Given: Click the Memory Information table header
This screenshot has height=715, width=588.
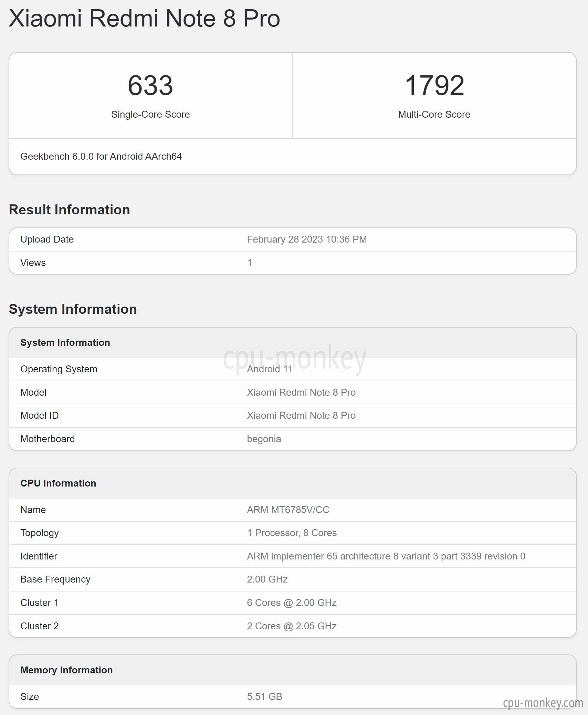Looking at the screenshot, I should point(66,670).
